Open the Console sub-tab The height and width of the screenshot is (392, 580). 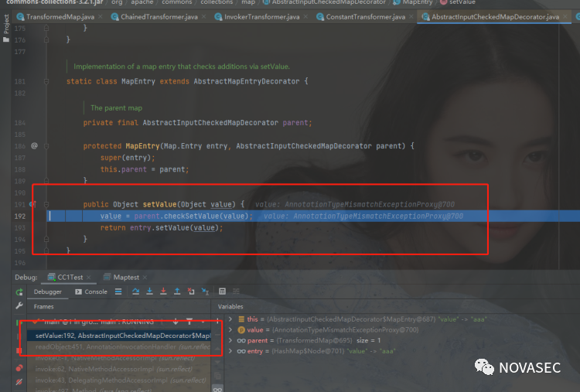(x=91, y=291)
